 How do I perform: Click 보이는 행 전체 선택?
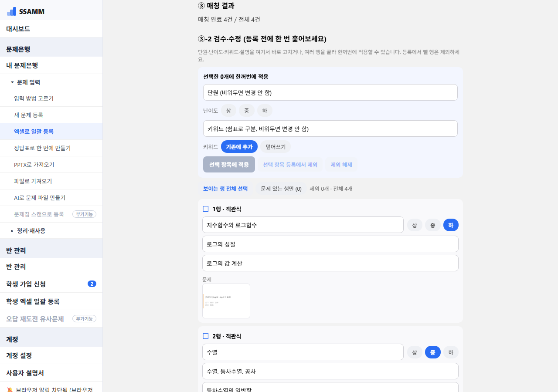click(x=225, y=189)
